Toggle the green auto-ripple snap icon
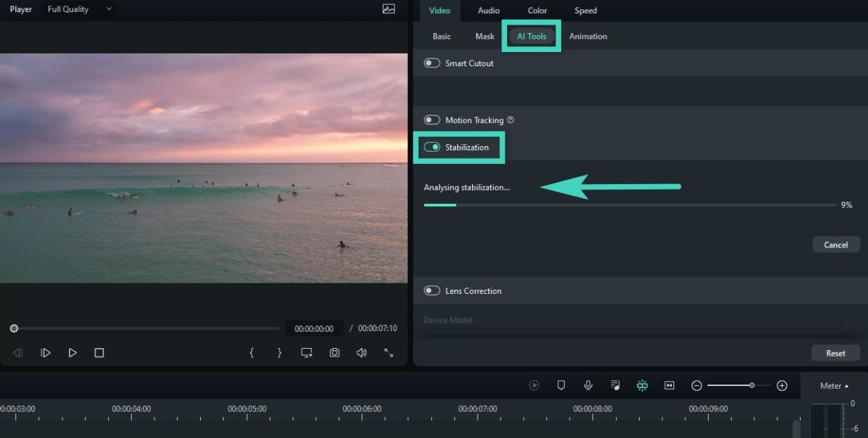 click(642, 385)
